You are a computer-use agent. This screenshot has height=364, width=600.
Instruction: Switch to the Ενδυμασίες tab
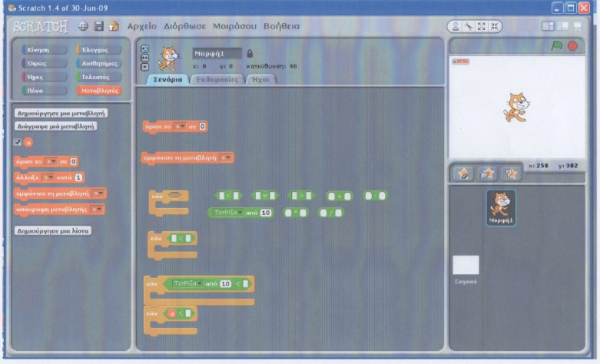click(x=217, y=80)
